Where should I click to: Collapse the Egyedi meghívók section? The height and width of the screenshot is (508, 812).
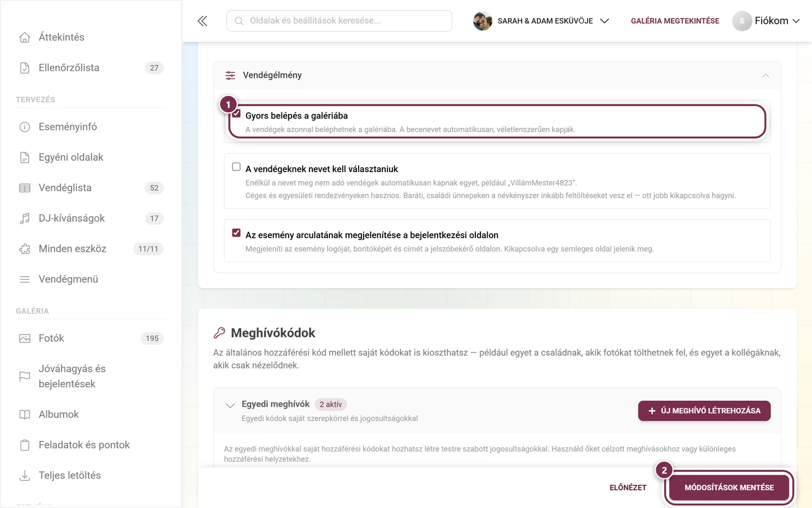[x=230, y=405]
